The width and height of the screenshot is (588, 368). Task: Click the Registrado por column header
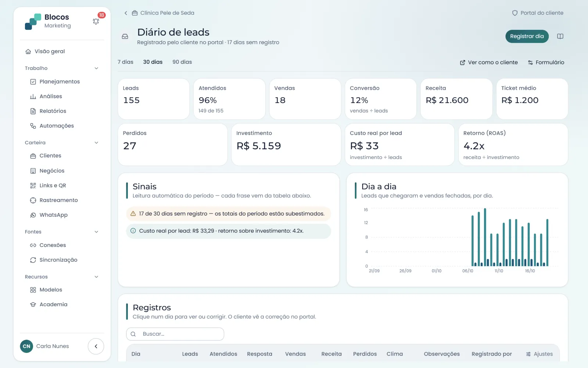point(492,354)
